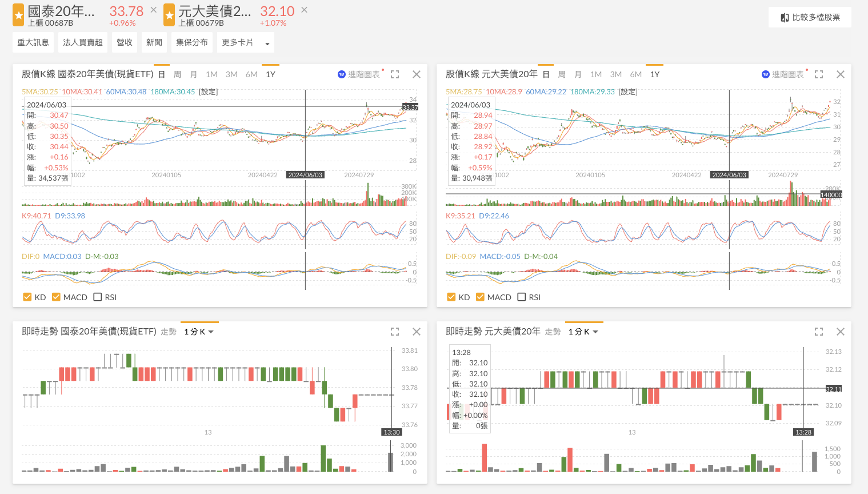The width and height of the screenshot is (868, 494).
Task: Remove 國泰20年 stock from the comparison header
Action: pyautogui.click(x=153, y=10)
